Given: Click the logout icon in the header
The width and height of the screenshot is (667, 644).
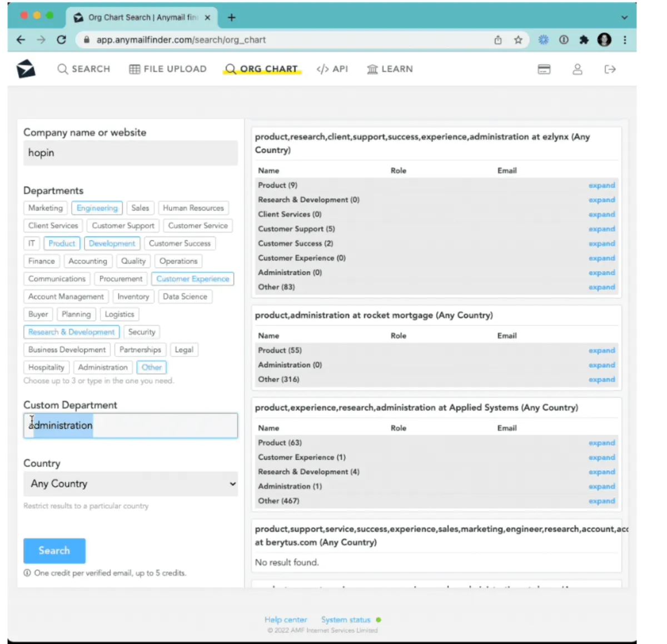Looking at the screenshot, I should pos(610,69).
